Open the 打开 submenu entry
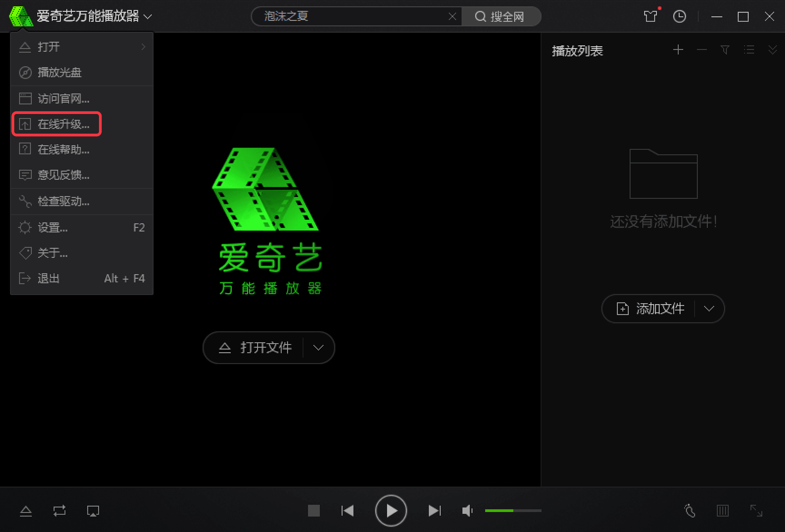Viewport: 785px width, 532px height. point(82,47)
